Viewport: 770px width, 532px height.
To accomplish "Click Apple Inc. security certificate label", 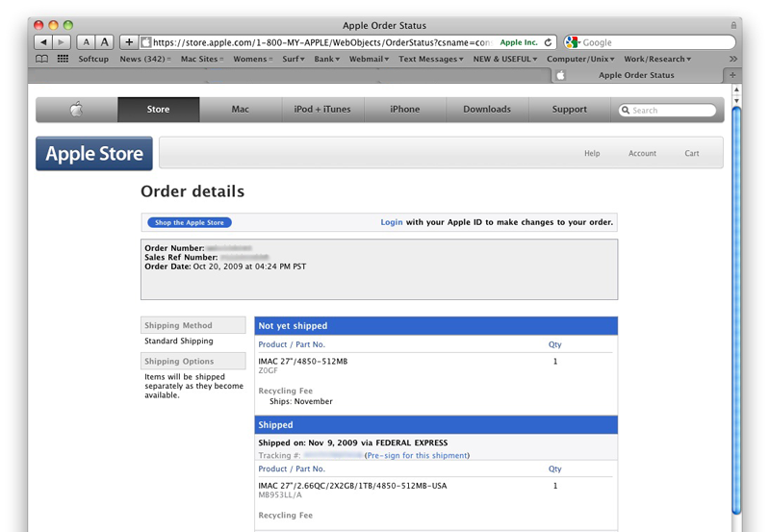I will 519,42.
